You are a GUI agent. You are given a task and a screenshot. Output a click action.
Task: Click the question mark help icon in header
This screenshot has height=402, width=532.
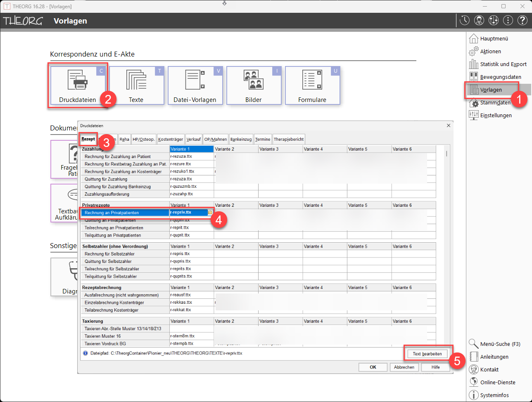tap(522, 21)
